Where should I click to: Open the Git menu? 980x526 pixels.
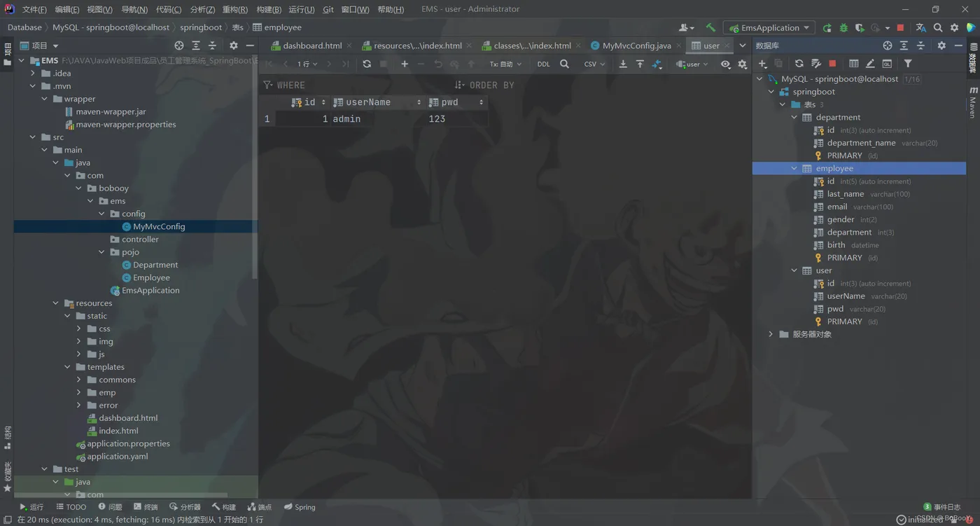(x=328, y=9)
